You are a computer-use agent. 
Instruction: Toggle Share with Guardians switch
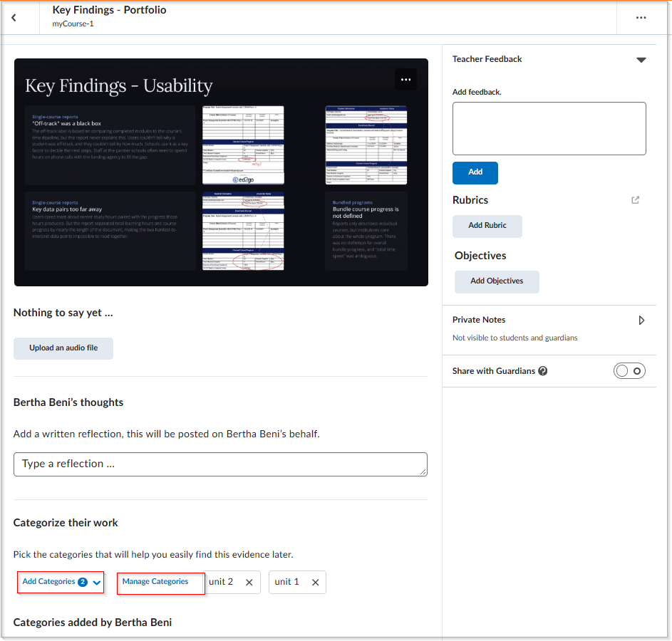tap(629, 371)
